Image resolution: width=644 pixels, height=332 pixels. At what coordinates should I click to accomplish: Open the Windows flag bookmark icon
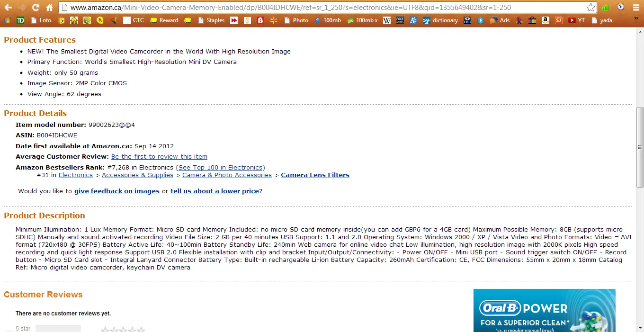pos(7,20)
